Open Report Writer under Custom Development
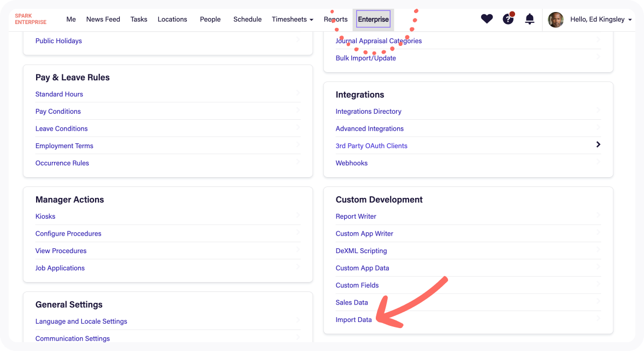The image size is (644, 351). click(356, 216)
